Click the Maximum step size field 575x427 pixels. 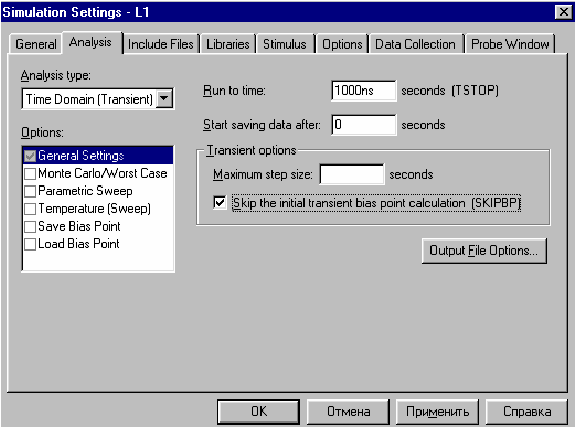[352, 174]
